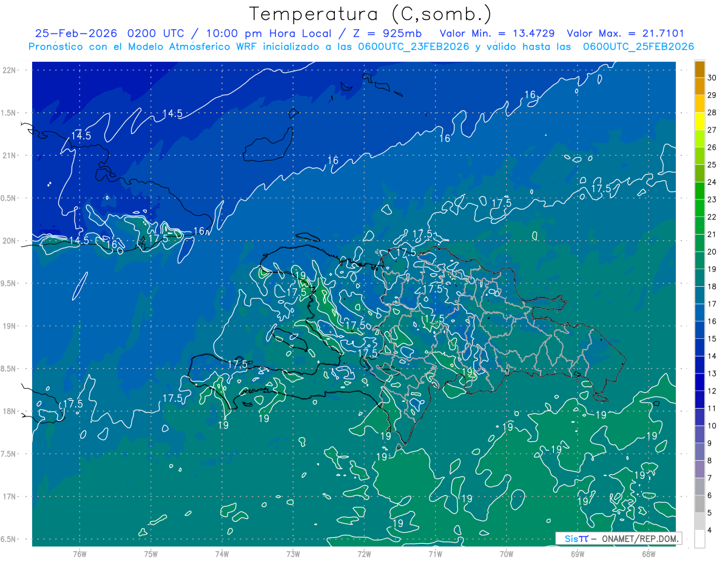This screenshot has height=562, width=728.
Task: Click the date '25-Feb-2026' in header
Action: tap(76, 33)
